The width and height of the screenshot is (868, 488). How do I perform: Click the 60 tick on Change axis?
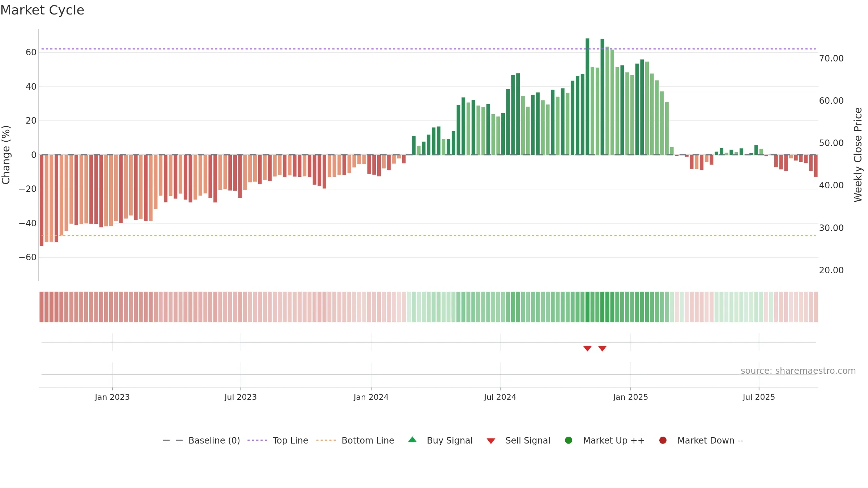31,52
